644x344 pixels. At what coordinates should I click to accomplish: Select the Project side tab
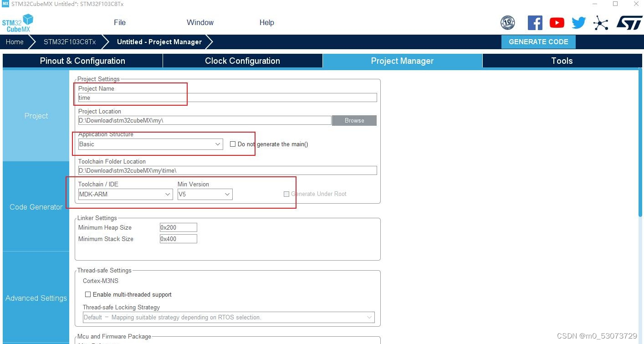pyautogui.click(x=36, y=116)
